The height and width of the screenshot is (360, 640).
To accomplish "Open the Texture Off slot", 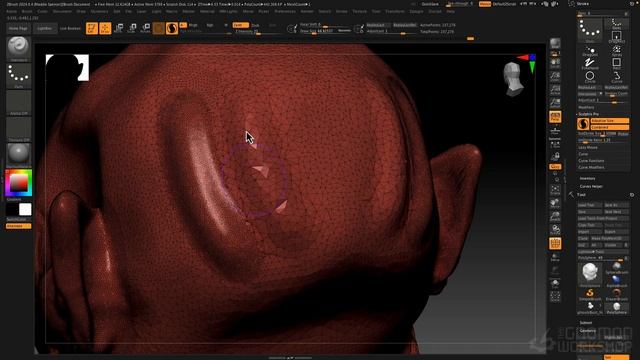I will coord(18,129).
